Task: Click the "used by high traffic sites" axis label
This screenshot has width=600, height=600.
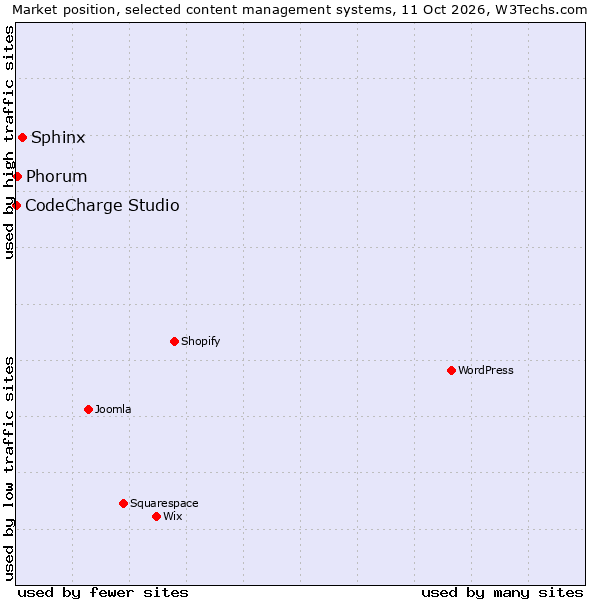Action: [x=9, y=142]
